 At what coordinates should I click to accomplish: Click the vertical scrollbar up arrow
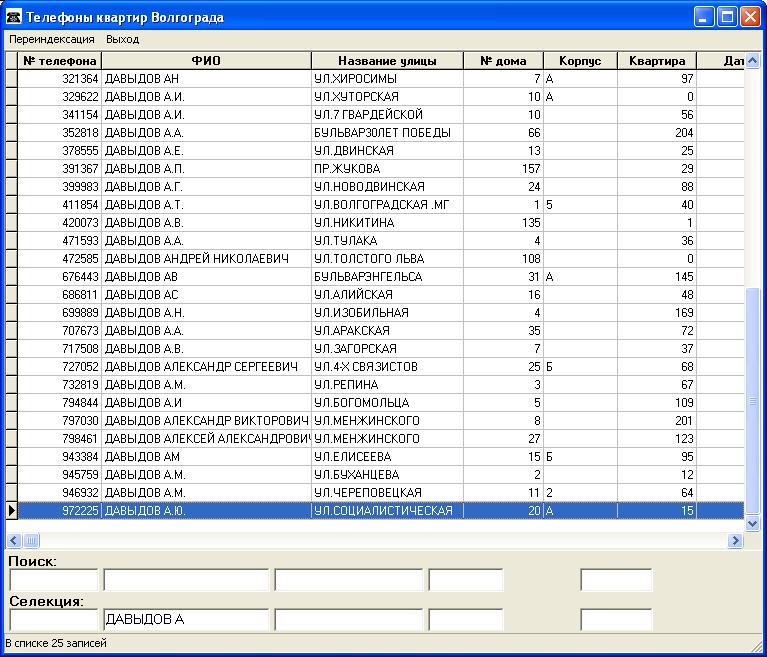(753, 60)
